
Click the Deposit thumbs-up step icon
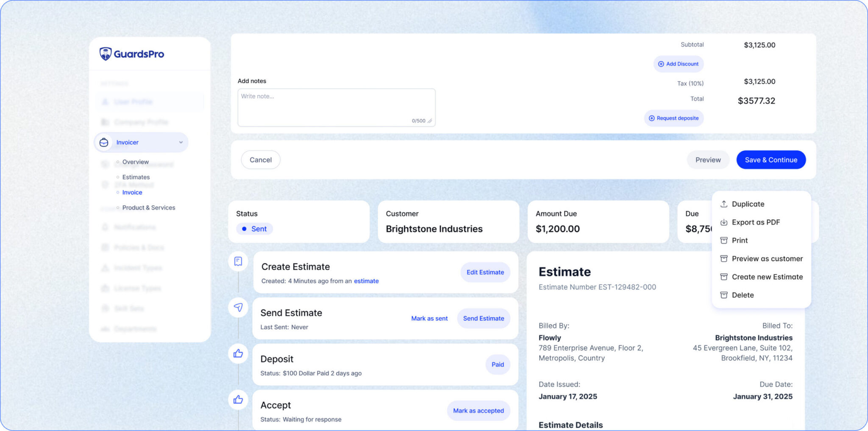(238, 354)
